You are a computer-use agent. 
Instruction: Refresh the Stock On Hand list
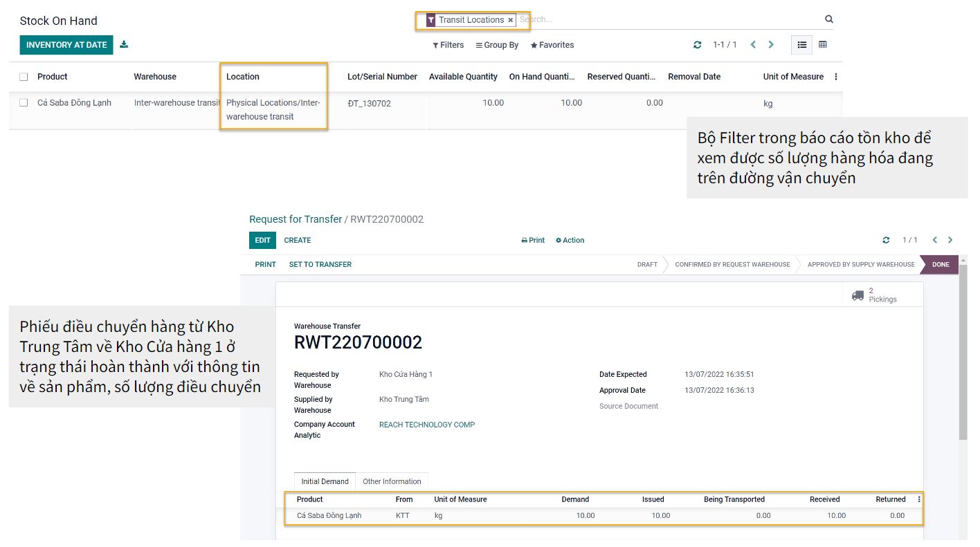[697, 45]
